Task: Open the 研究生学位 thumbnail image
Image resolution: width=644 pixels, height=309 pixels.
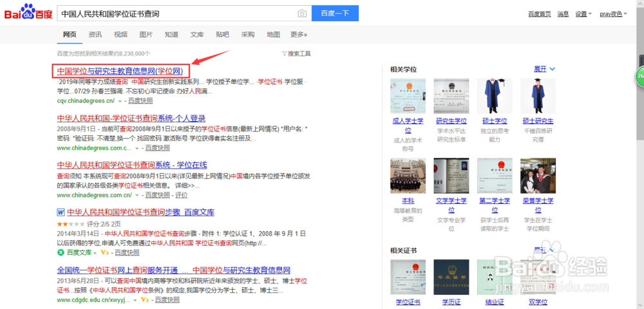Action: click(x=451, y=96)
